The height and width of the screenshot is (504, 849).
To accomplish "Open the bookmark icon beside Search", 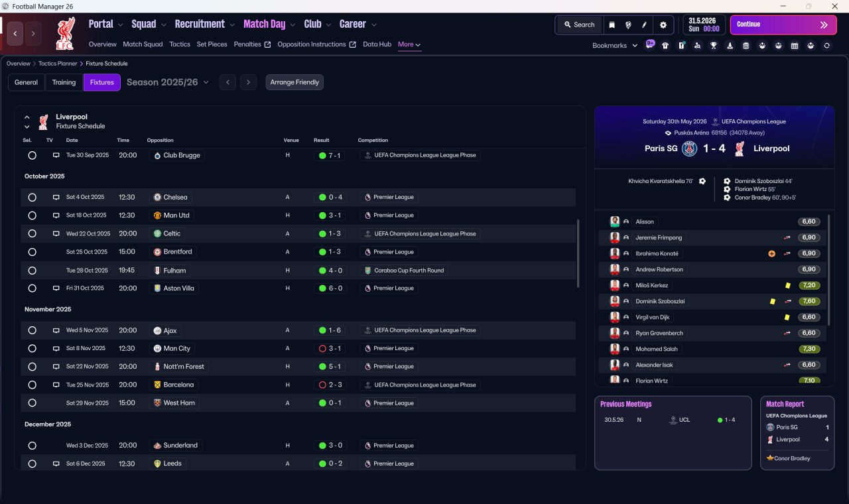I will click(612, 25).
